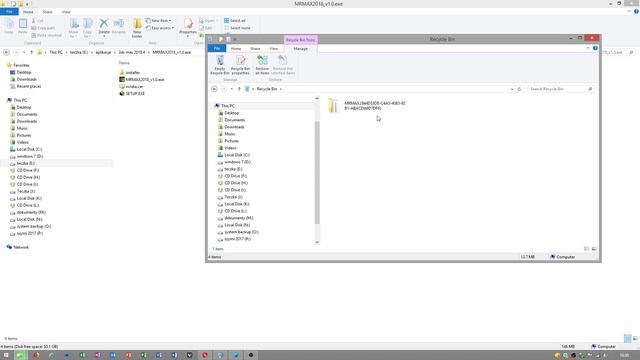Collapse the Recycle Bin ribbon with chevron
The image size is (640, 360).
[x=588, y=48]
